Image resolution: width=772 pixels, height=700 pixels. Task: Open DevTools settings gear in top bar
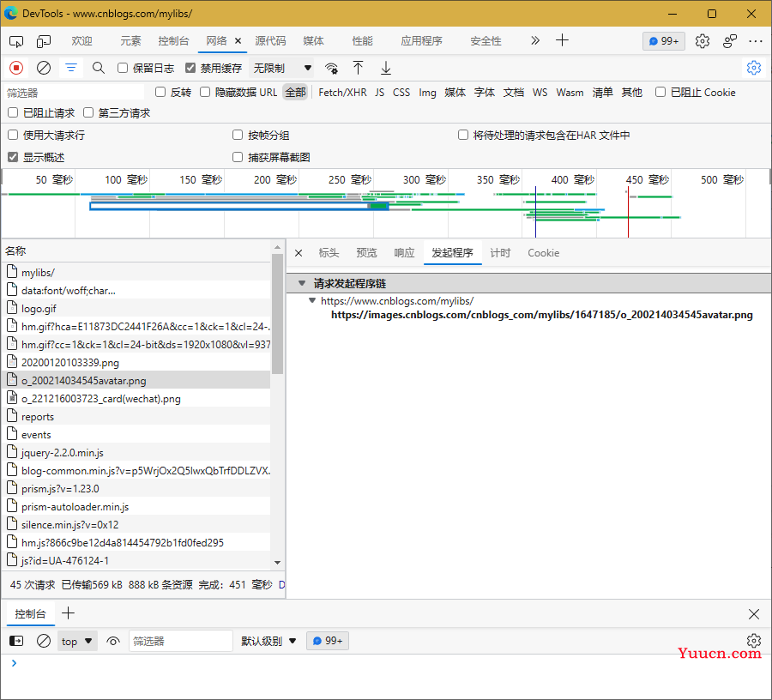tap(703, 41)
